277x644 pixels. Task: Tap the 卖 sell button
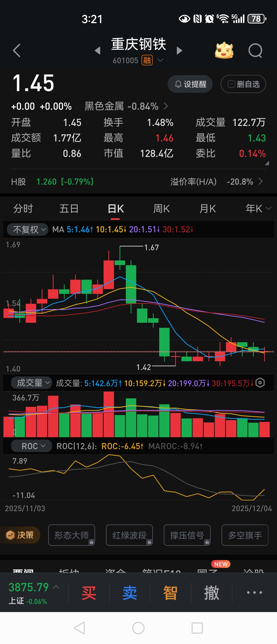pyautogui.click(x=130, y=592)
